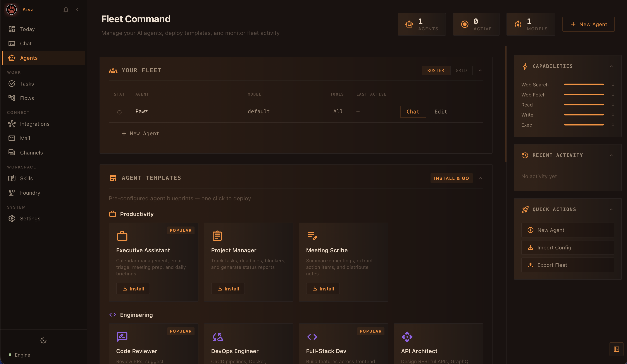This screenshot has height=364, width=627.
Task: Collapse the Capabilities panel
Action: pos(612,66)
